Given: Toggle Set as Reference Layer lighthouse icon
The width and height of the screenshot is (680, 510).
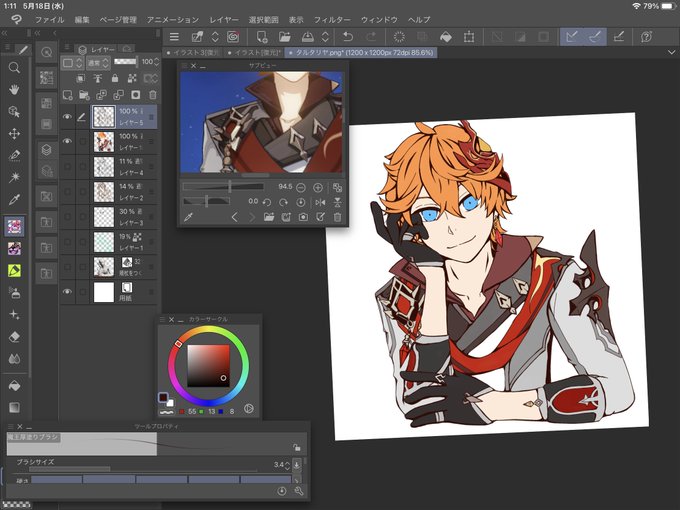Looking at the screenshot, I should click(x=98, y=78).
